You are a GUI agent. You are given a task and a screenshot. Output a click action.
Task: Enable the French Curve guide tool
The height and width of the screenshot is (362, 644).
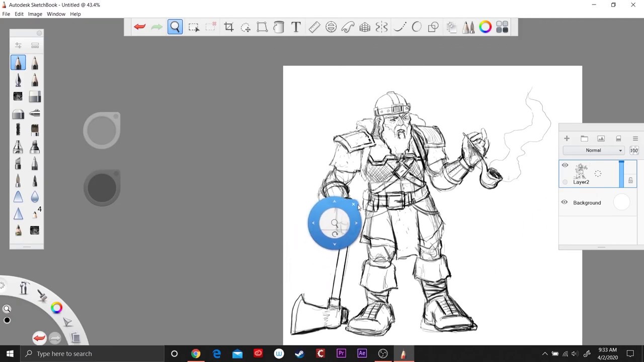click(x=348, y=27)
